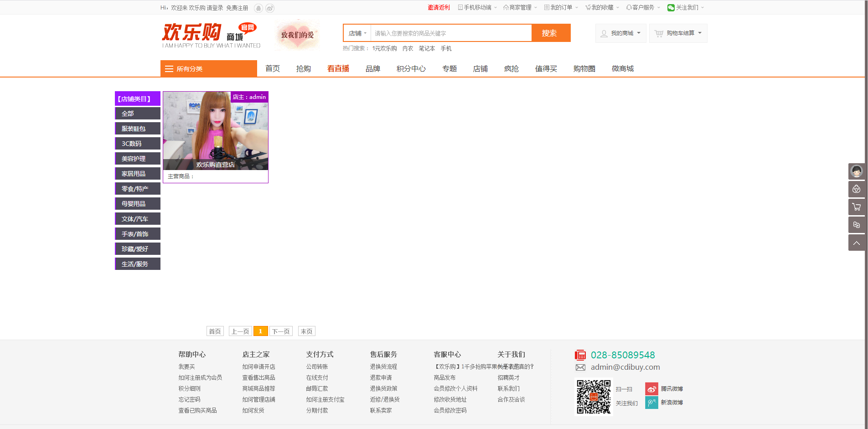The image size is (868, 429).
Task: Click the orange 搜索 button
Action: pyautogui.click(x=551, y=33)
